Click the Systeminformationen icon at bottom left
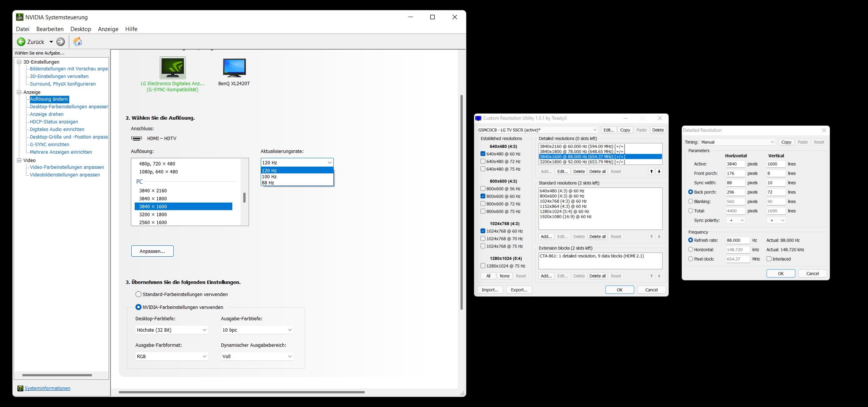 pyautogui.click(x=20, y=388)
